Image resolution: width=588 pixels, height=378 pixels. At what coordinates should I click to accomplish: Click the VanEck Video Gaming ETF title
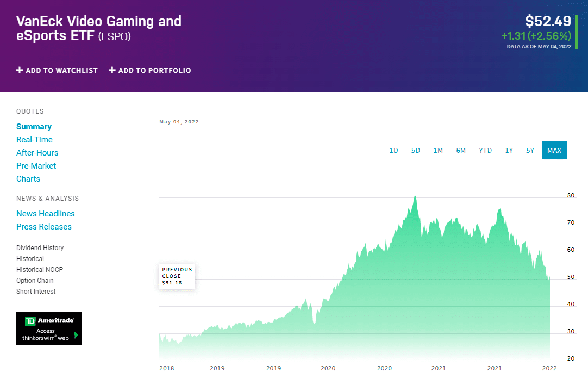coord(98,28)
